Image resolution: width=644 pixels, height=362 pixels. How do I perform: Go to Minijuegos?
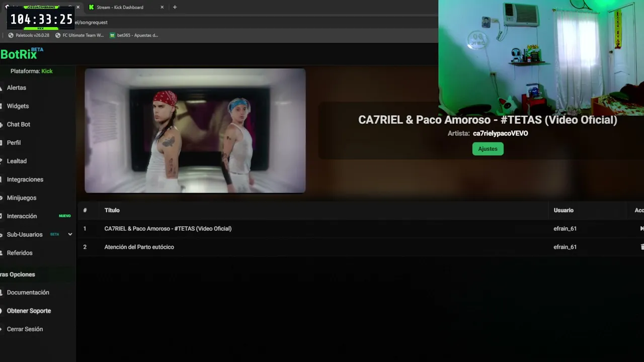(x=21, y=198)
